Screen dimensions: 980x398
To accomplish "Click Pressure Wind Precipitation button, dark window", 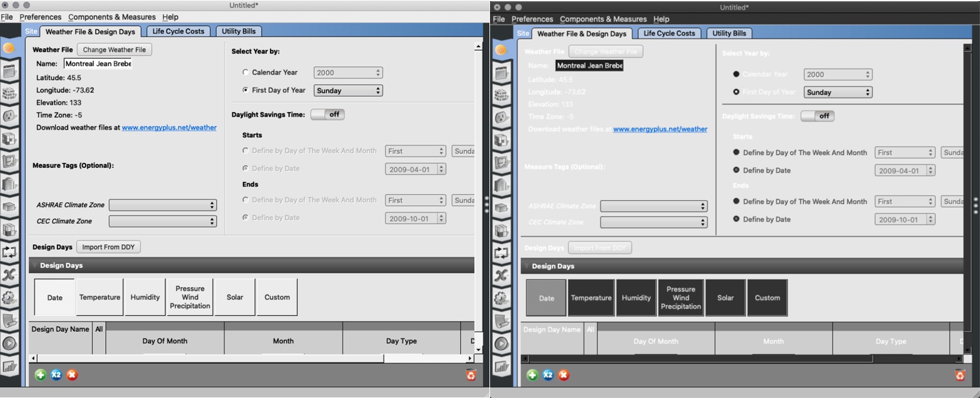I will 681,298.
